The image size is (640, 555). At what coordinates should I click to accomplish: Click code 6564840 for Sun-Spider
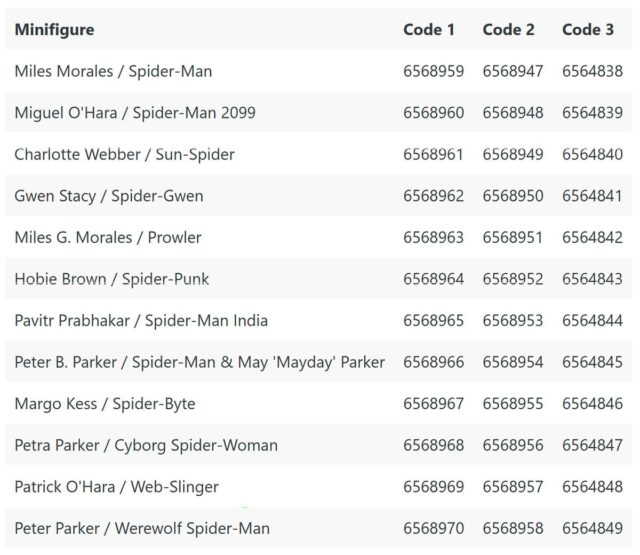(592, 154)
